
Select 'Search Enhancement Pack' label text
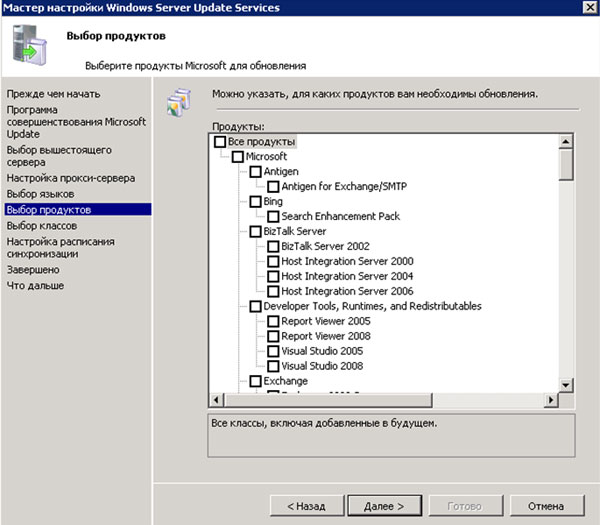pos(341,216)
